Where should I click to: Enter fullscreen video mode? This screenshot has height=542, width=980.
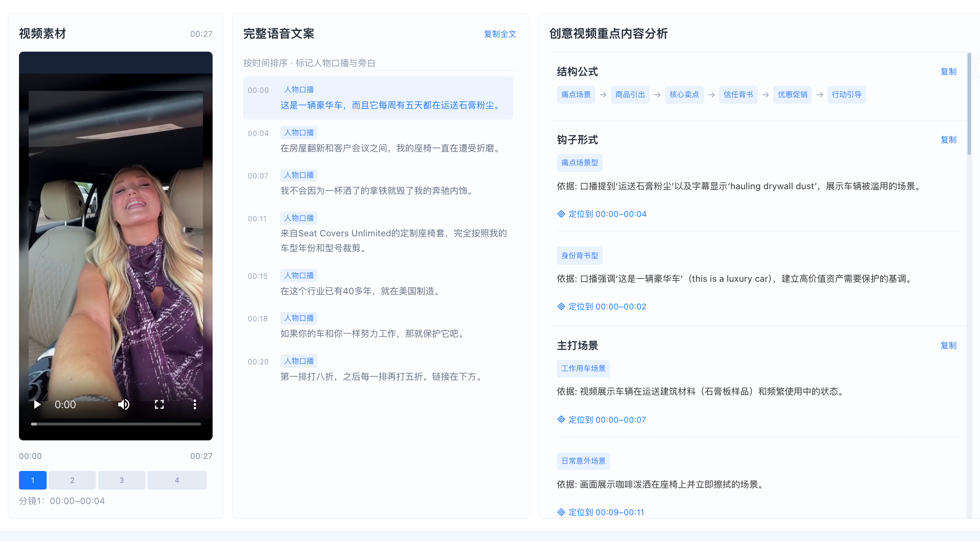click(159, 404)
